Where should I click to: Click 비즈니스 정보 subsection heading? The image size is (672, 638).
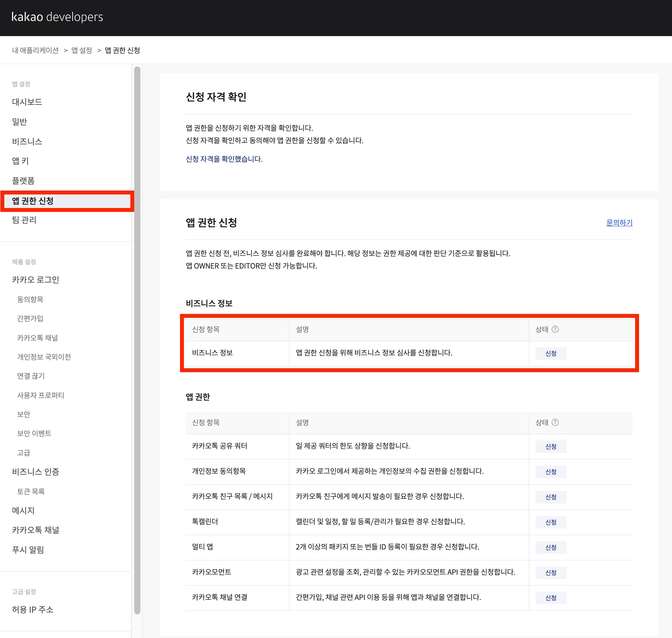click(x=209, y=303)
